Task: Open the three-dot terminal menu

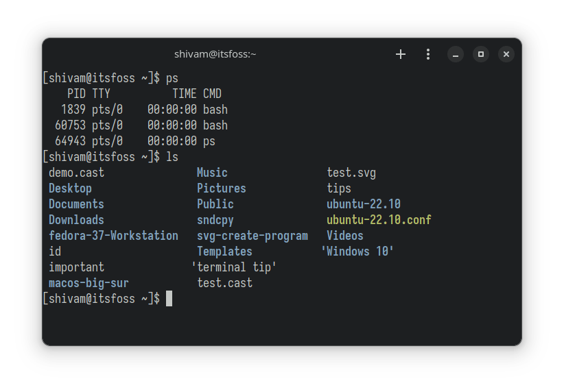Action: pos(428,54)
